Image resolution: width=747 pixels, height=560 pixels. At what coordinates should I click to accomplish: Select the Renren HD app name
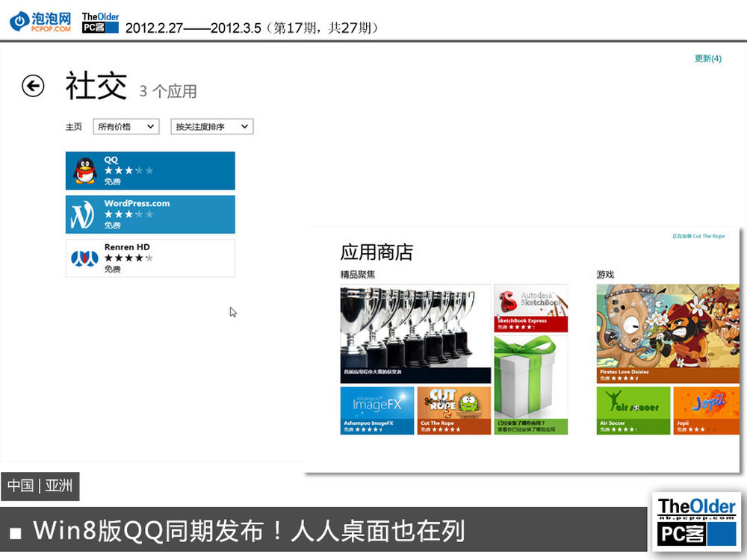pos(127,247)
